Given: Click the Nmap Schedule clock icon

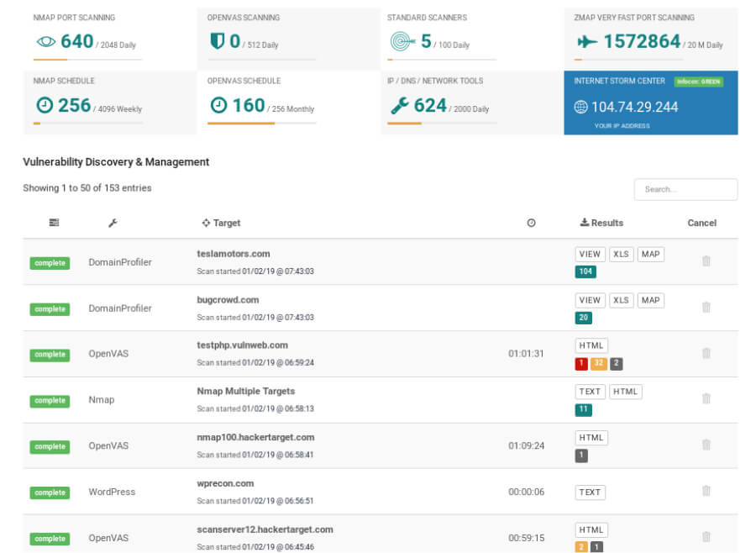Looking at the screenshot, I should coord(45,106).
